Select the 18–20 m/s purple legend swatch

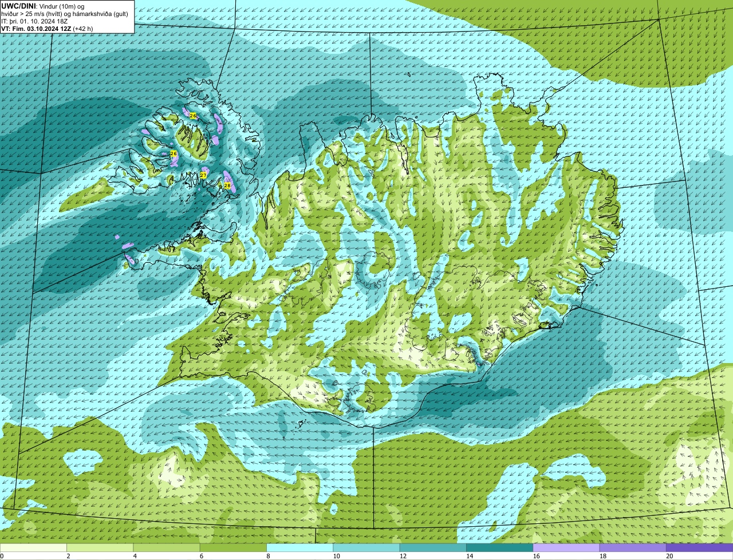[x=633, y=547]
